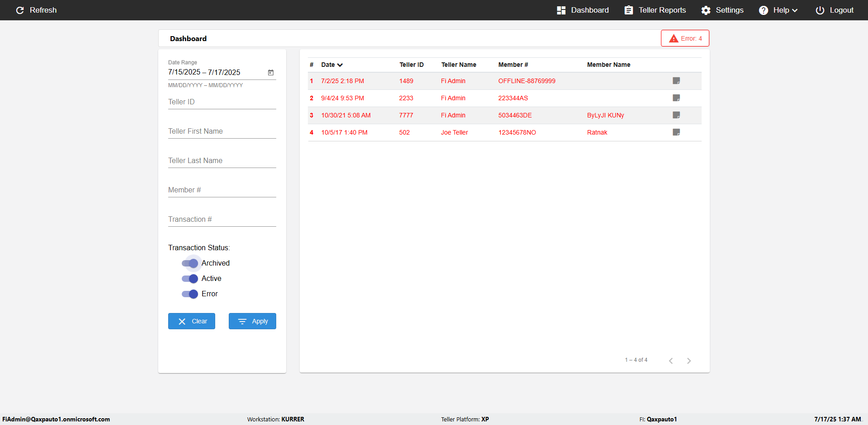
Task: Select date 7/2/25 2:18 PM cell
Action: tap(342, 81)
